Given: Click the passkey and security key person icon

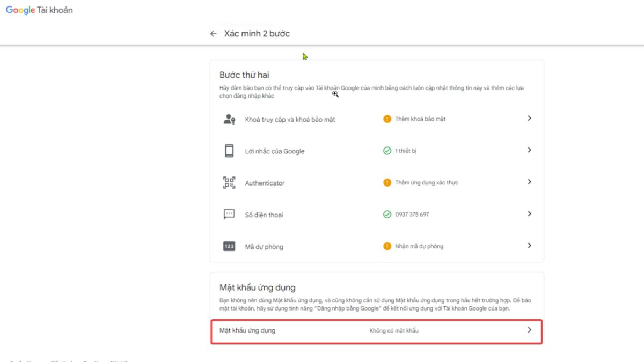Looking at the screenshot, I should pos(229,119).
